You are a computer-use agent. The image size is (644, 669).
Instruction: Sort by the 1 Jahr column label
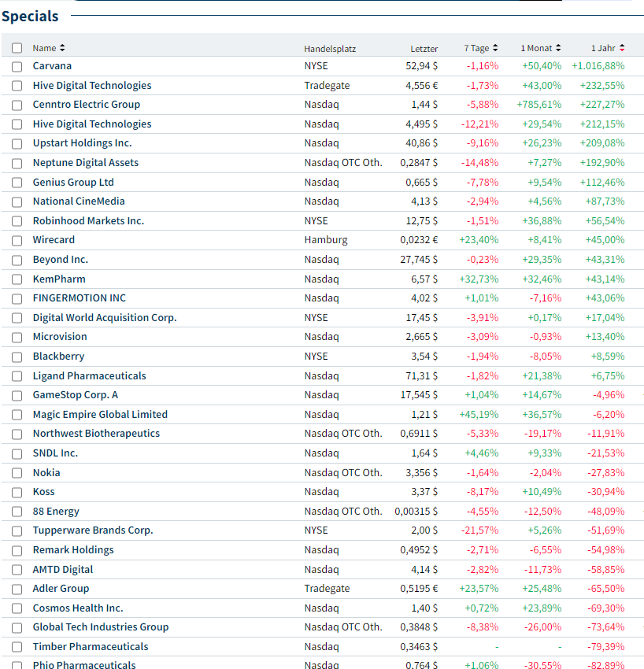(x=603, y=48)
